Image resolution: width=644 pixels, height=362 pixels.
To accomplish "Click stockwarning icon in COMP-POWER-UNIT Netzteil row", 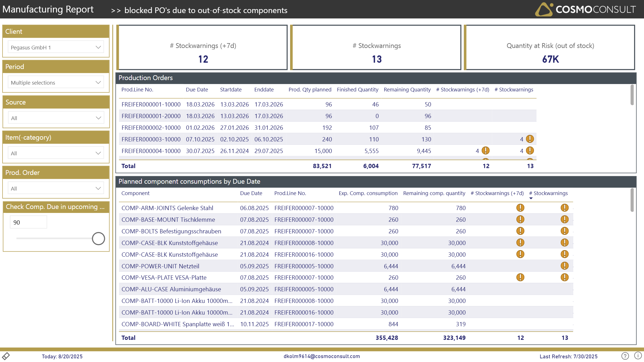I will click(564, 266).
